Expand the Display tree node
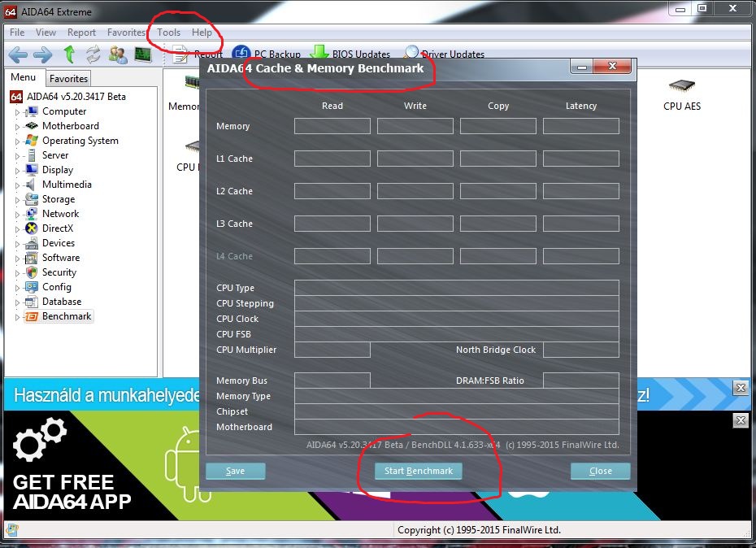The width and height of the screenshot is (756, 548). click(17, 170)
